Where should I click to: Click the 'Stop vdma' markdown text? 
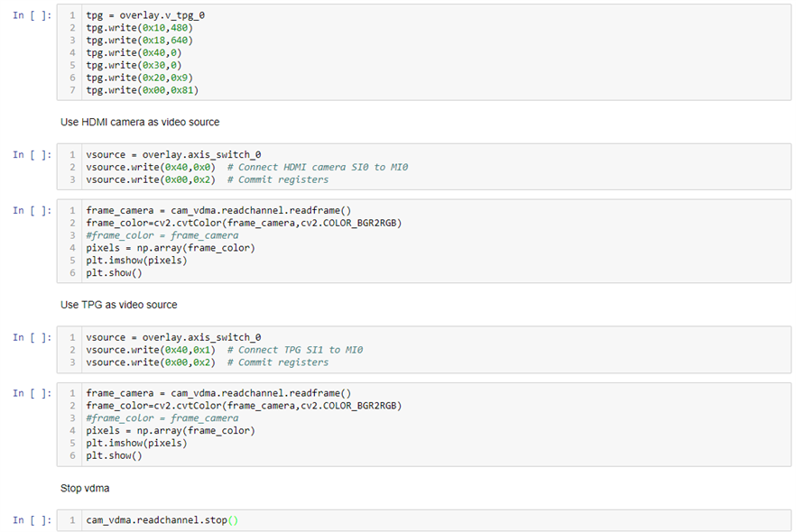pos(87,488)
